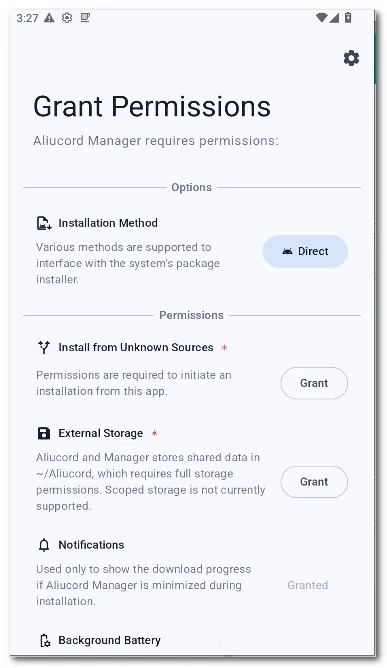This screenshot has height=668, width=387.
Task: Click the Background Battery icon
Action: [44, 640]
